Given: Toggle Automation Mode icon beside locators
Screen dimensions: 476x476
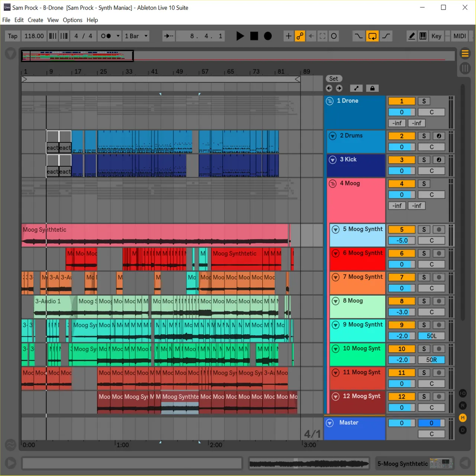Looking at the screenshot, I should (x=356, y=88).
